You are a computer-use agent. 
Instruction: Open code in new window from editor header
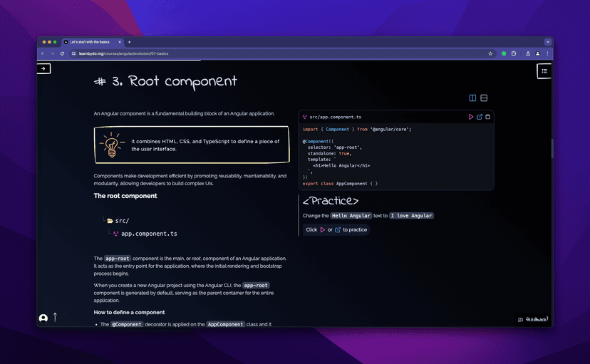[x=480, y=117]
